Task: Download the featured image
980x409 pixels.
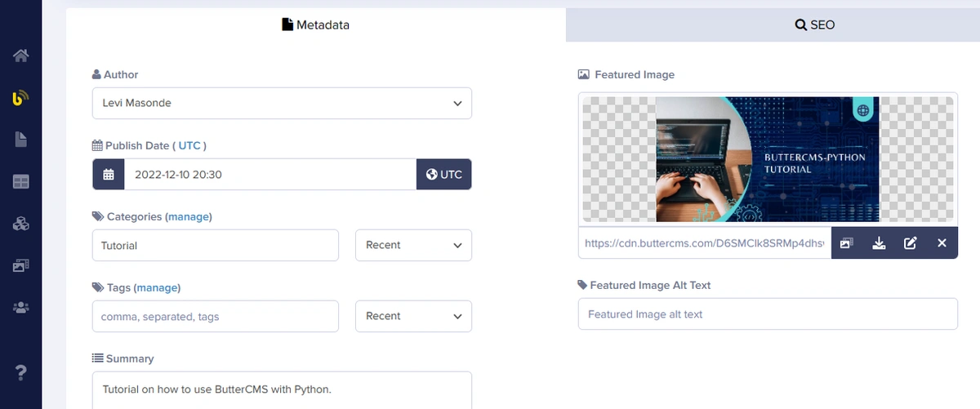Action: (879, 243)
